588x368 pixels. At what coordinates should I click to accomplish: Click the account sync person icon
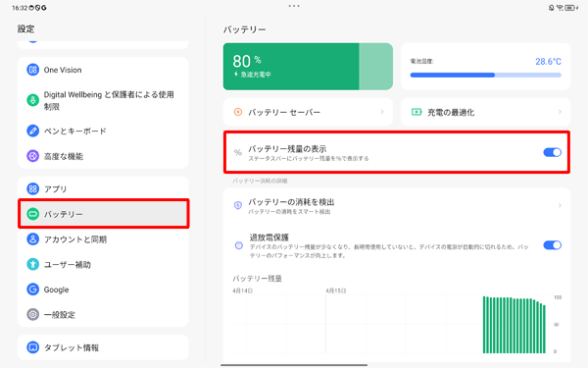(32, 239)
